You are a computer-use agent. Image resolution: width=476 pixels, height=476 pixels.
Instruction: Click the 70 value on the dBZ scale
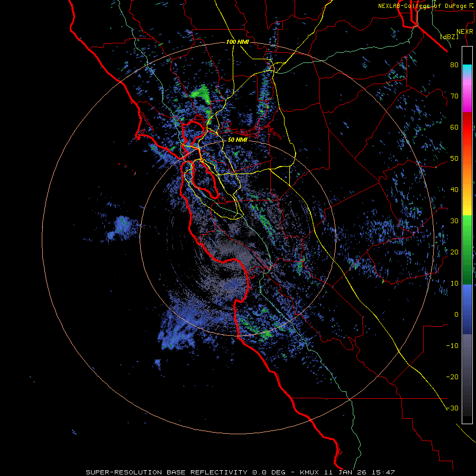pyautogui.click(x=454, y=96)
